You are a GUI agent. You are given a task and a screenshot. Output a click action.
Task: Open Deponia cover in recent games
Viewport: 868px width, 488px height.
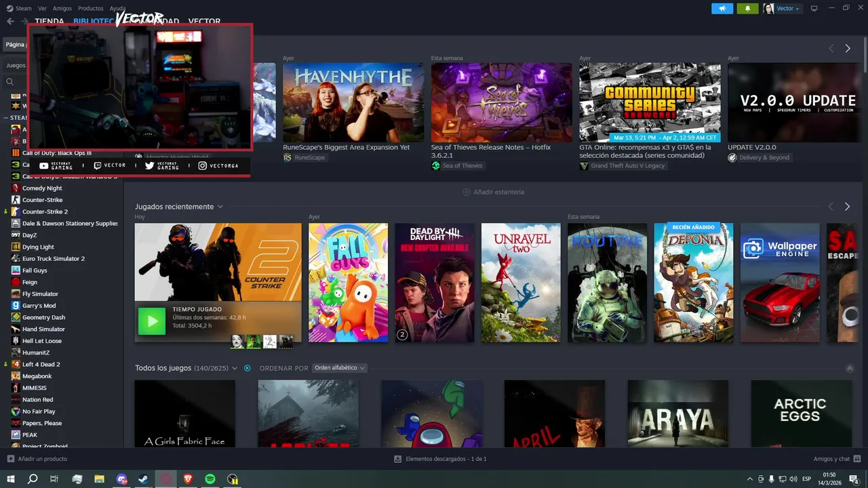coord(694,283)
